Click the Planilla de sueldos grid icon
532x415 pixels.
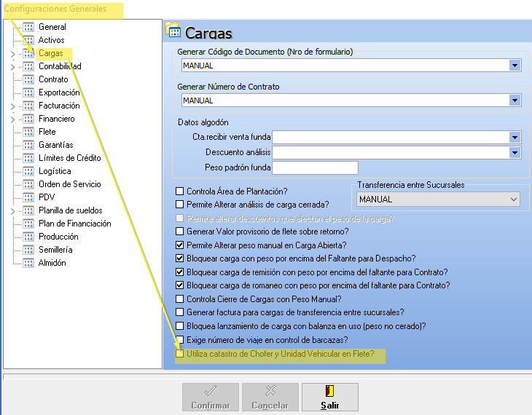[28, 210]
